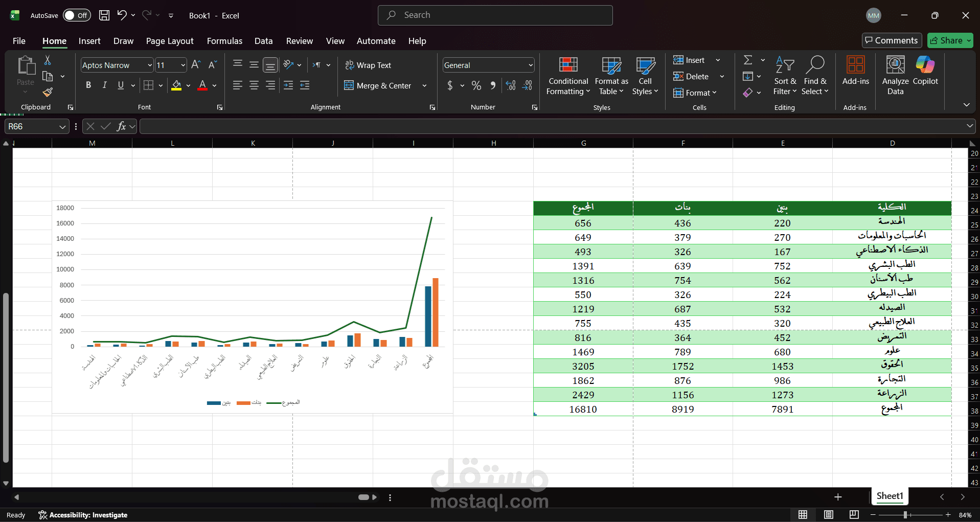Expand Merge & Center options arrow
Image resolution: width=980 pixels, height=522 pixels.
click(x=424, y=85)
